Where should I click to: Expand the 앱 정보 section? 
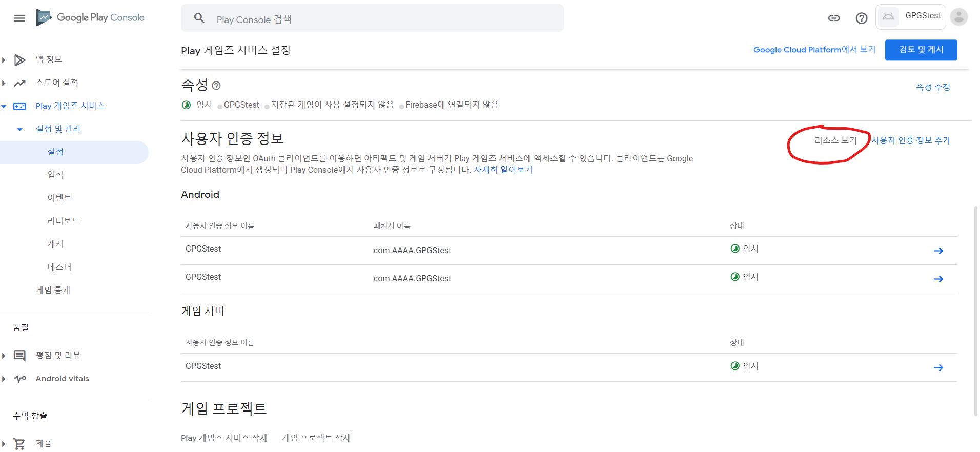click(x=4, y=60)
